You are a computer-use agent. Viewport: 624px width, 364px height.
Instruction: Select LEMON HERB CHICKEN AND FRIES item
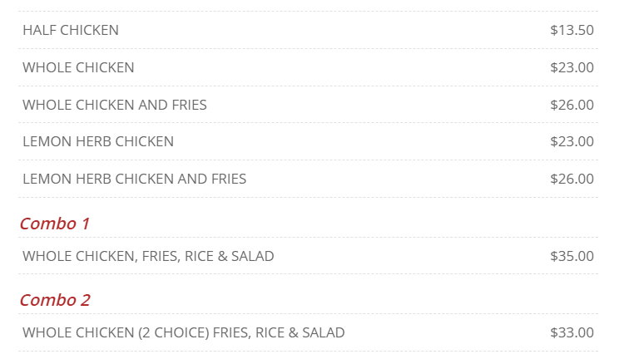tap(134, 179)
